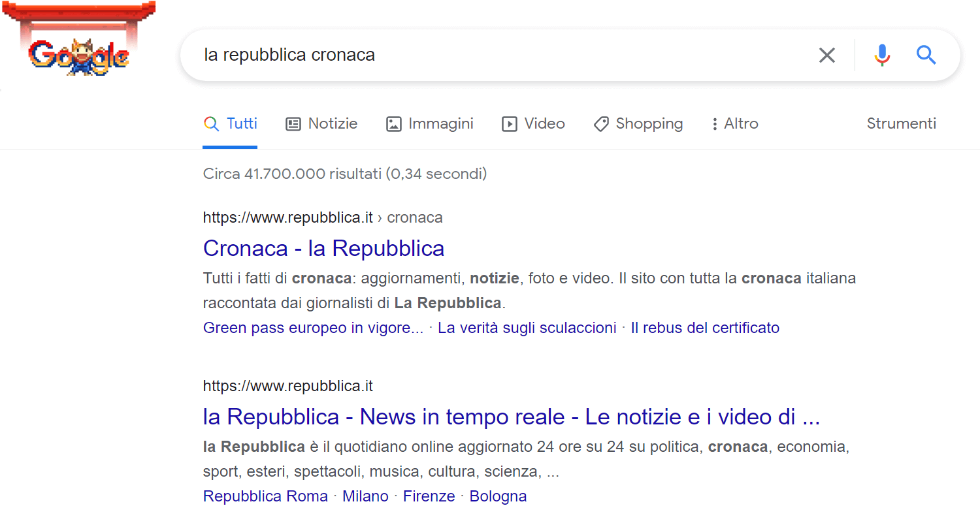Clear the search query with X
This screenshot has width=980, height=523.
827,55
